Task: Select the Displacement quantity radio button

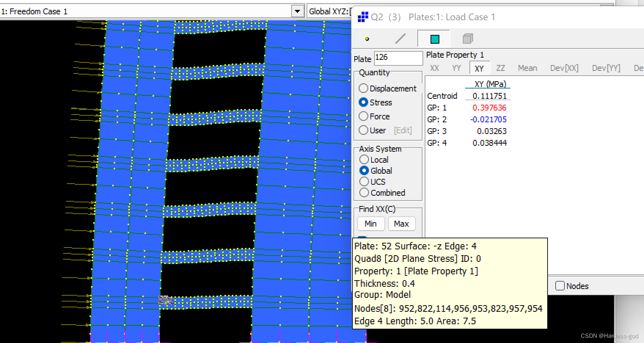Action: pyautogui.click(x=363, y=88)
